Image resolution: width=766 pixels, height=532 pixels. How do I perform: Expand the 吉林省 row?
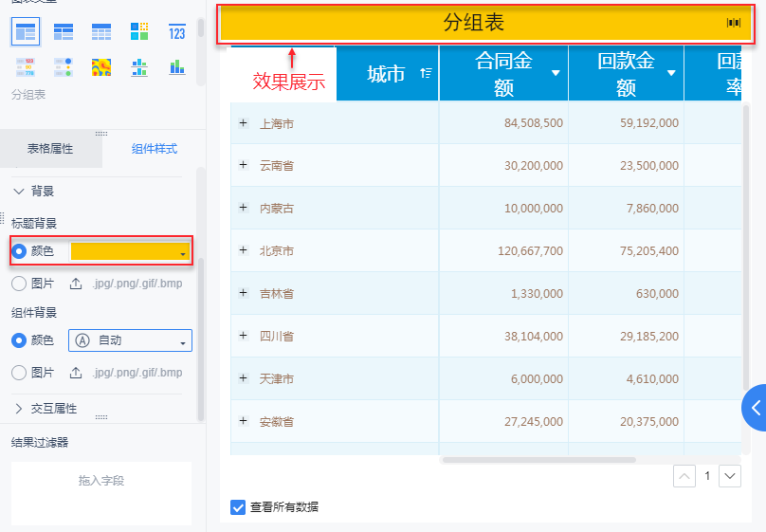tap(244, 293)
